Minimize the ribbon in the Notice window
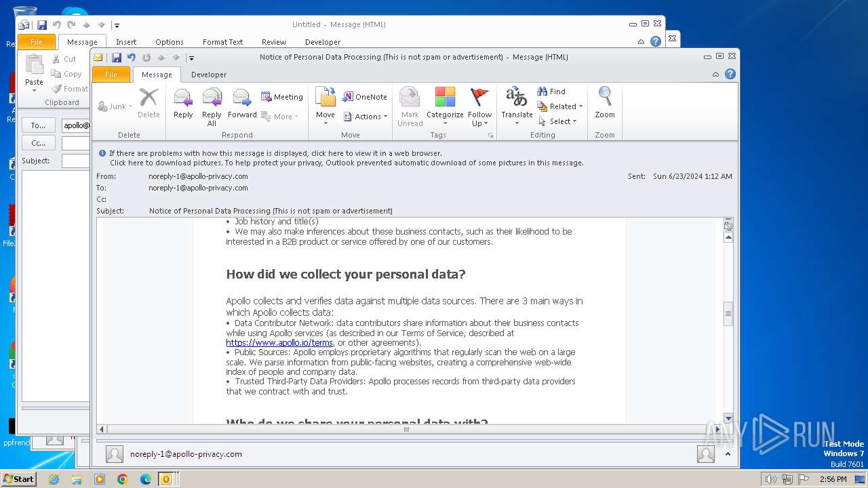 715,75
